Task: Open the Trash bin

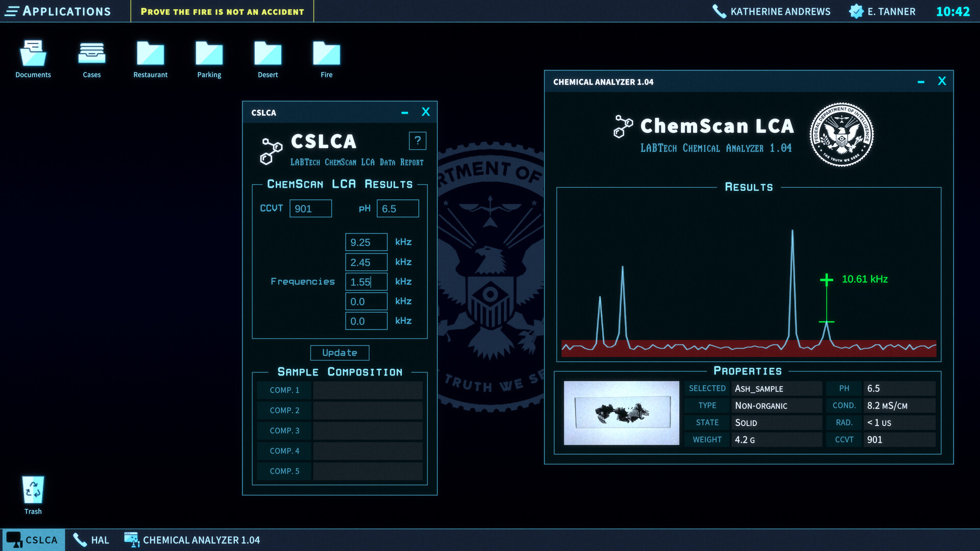Action: (x=33, y=489)
